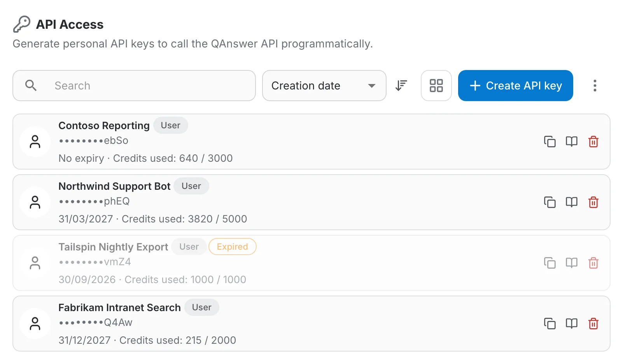Click the user avatar of Fabrikam Intranet Search
The height and width of the screenshot is (364, 623).
(35, 324)
